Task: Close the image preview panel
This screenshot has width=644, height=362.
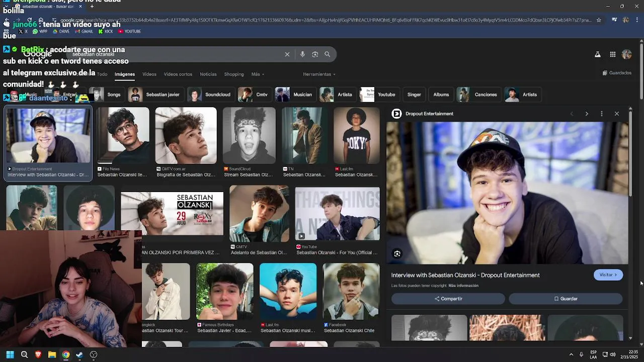Action: [617, 114]
